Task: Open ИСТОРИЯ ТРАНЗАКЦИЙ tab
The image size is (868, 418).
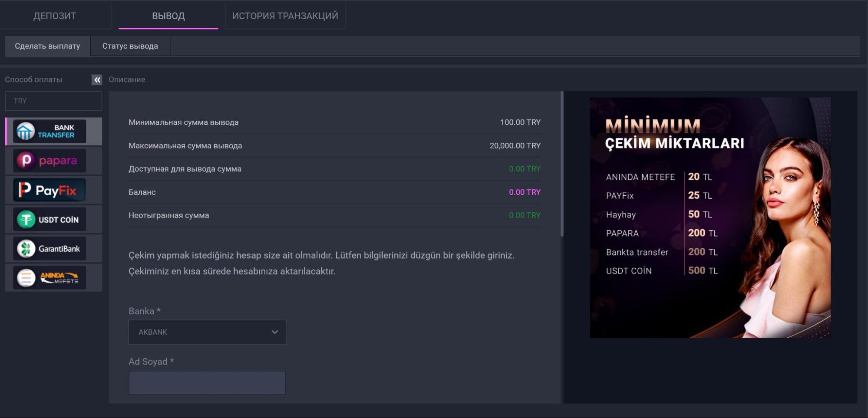Action: pos(285,16)
